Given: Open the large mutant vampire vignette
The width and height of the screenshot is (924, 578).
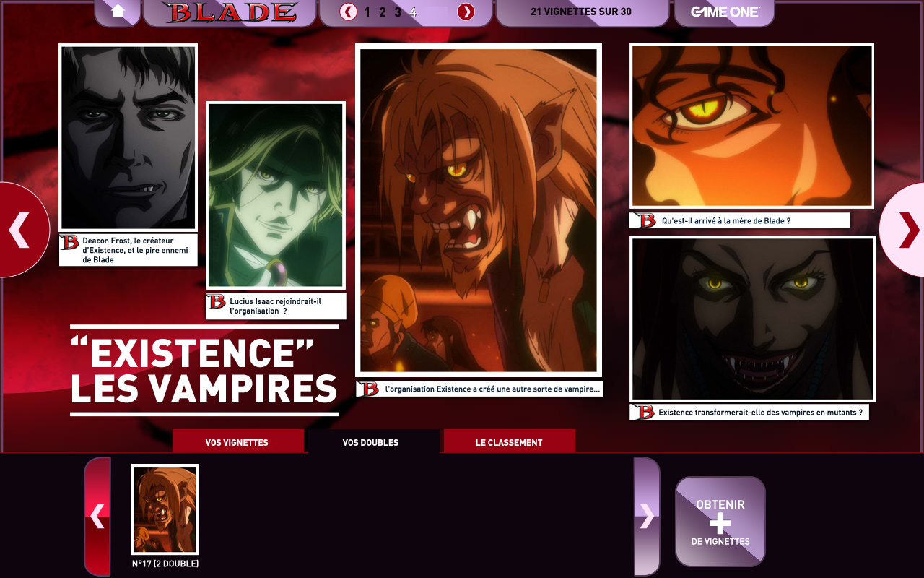Looking at the screenshot, I should (479, 210).
